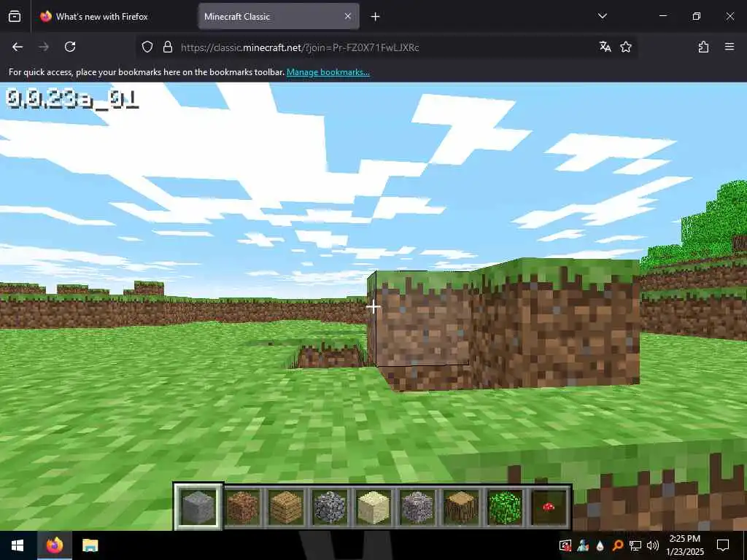The height and width of the screenshot is (560, 747).
Task: Click the Manage bookmarks link
Action: pos(328,72)
